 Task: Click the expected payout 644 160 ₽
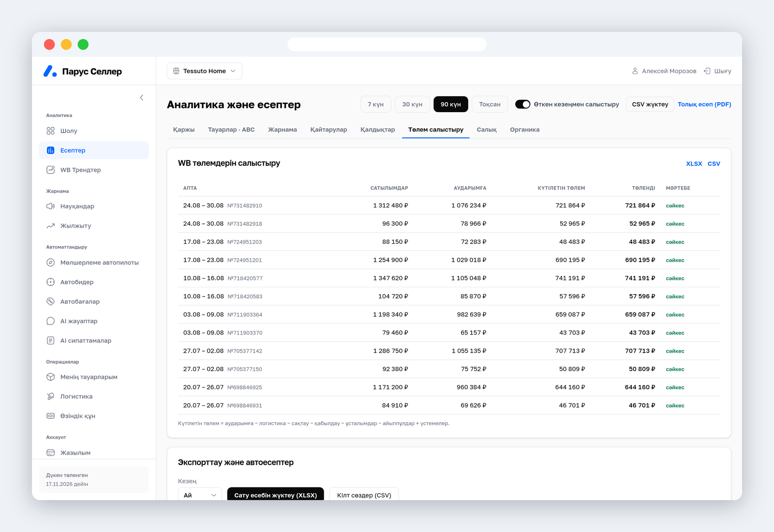(x=570, y=387)
